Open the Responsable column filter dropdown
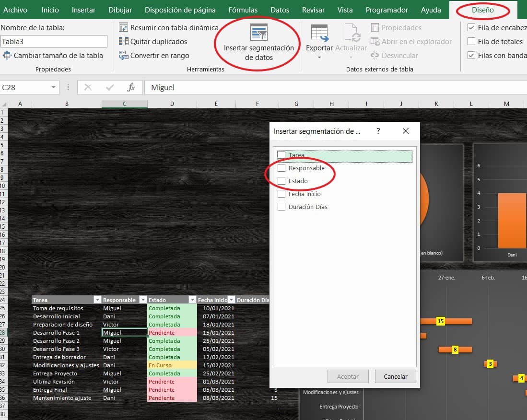The width and height of the screenshot is (527, 420). [143, 300]
